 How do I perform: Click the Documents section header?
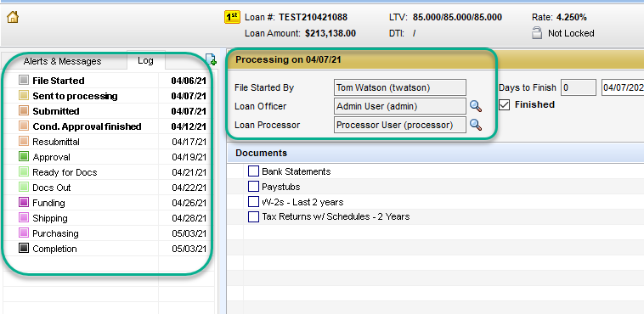[435, 153]
